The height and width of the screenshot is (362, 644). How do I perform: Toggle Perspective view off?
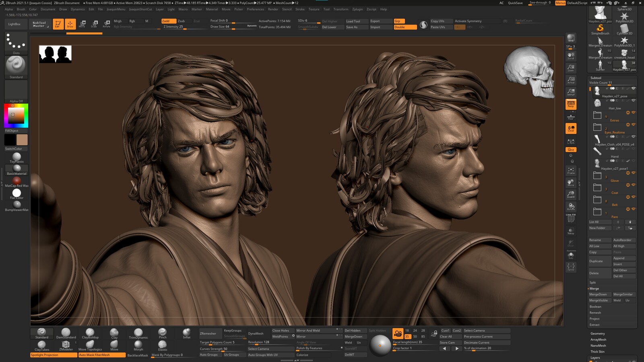pyautogui.click(x=571, y=104)
